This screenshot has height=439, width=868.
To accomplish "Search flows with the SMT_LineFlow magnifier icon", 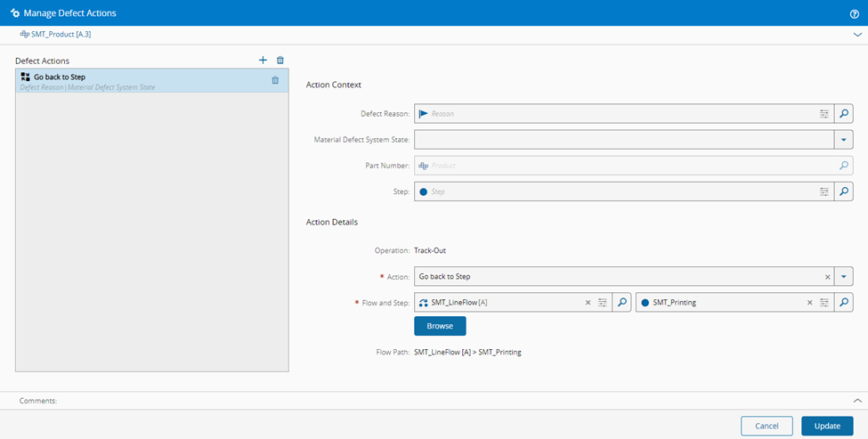I will click(x=623, y=303).
